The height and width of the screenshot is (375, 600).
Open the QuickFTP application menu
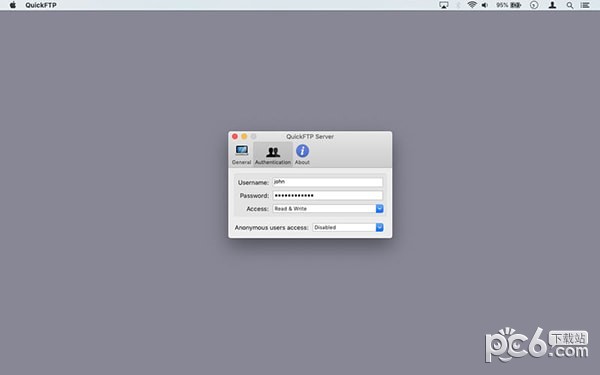[x=41, y=5]
